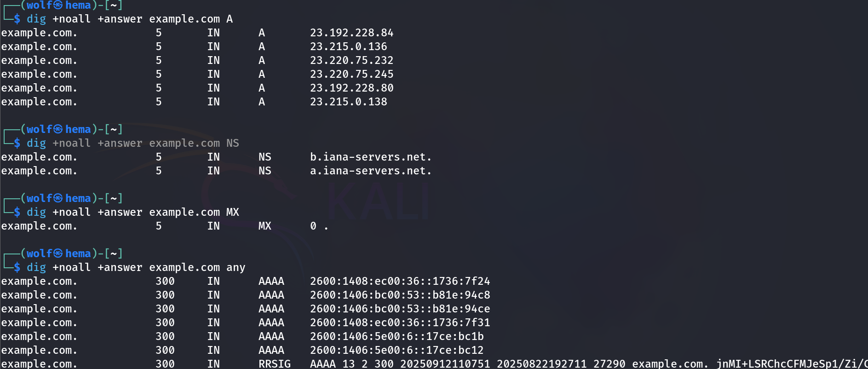Image resolution: width=868 pixels, height=369 pixels.
Task: Click the word "any" in the last command
Action: point(236,268)
